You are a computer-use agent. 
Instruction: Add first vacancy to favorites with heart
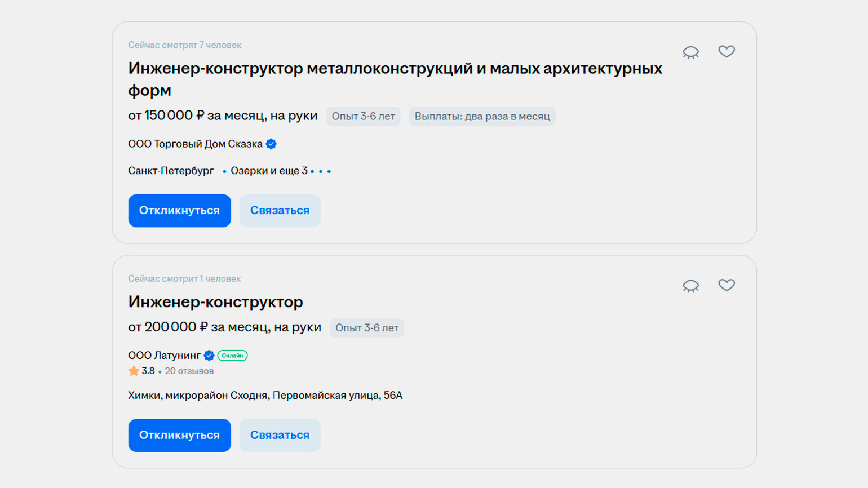[x=727, y=51]
